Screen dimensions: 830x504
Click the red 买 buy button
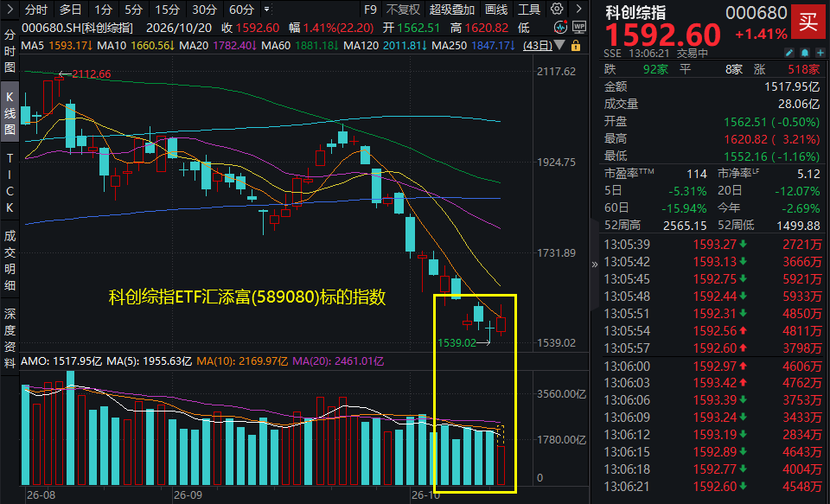pos(808,22)
